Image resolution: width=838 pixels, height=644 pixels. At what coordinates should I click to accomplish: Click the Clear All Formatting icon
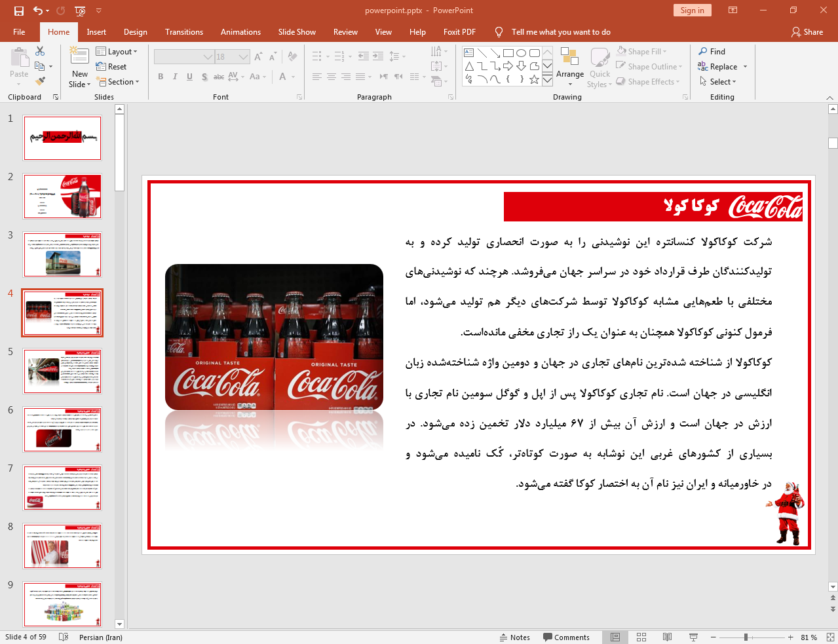point(292,57)
